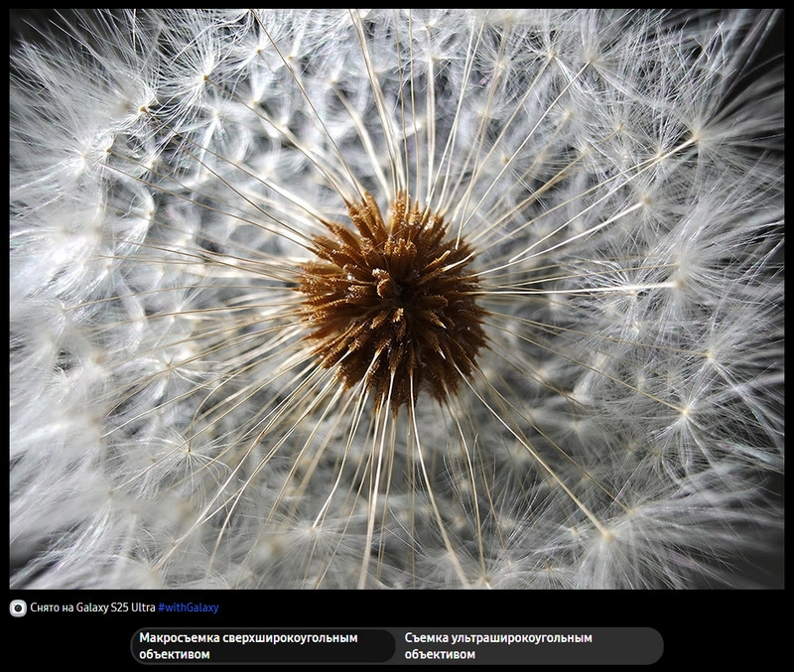The height and width of the screenshot is (672, 794).
Task: Click the seed stalks directly above the brown center
Action: pos(397,119)
